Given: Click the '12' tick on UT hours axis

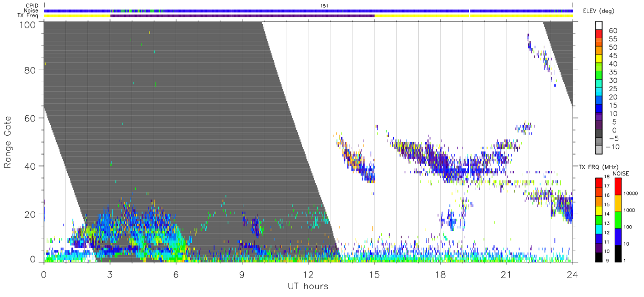Looking at the screenshot, I should tap(308, 274).
